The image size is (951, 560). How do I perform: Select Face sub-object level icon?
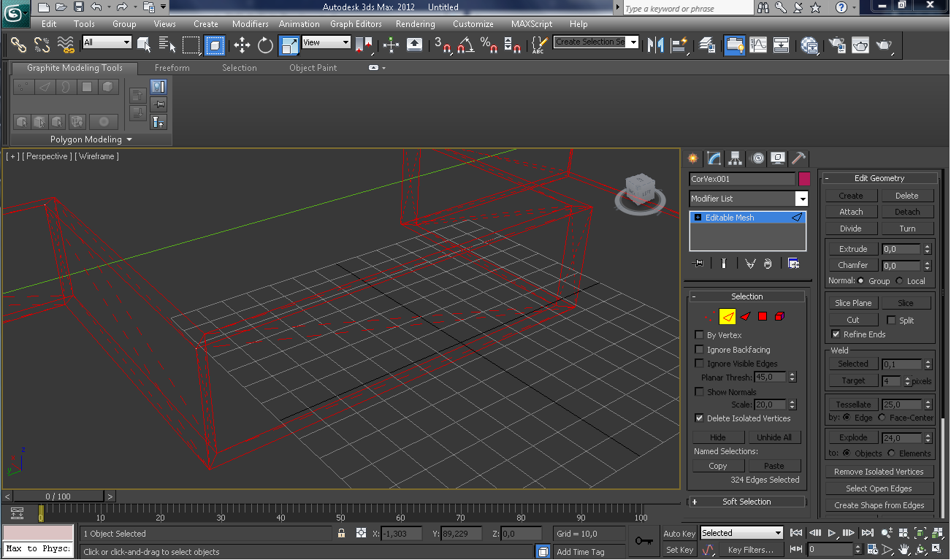(745, 316)
